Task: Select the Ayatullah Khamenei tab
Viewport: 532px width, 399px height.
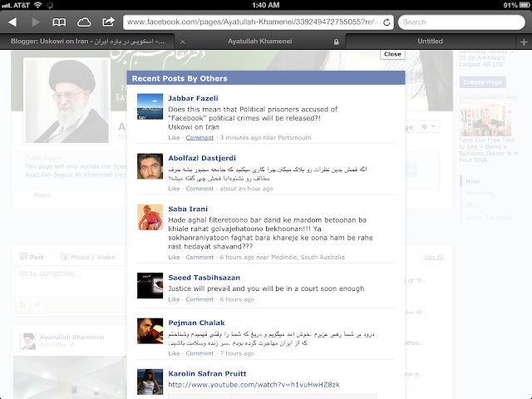Action: point(260,42)
